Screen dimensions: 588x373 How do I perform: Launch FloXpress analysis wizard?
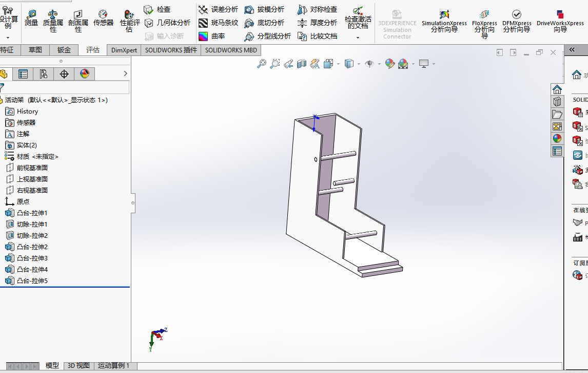tap(484, 24)
